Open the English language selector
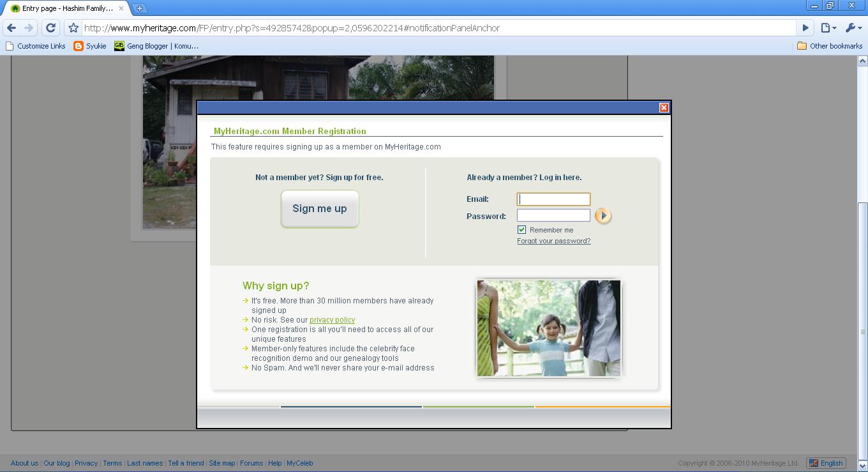The width and height of the screenshot is (868, 472). click(827, 463)
